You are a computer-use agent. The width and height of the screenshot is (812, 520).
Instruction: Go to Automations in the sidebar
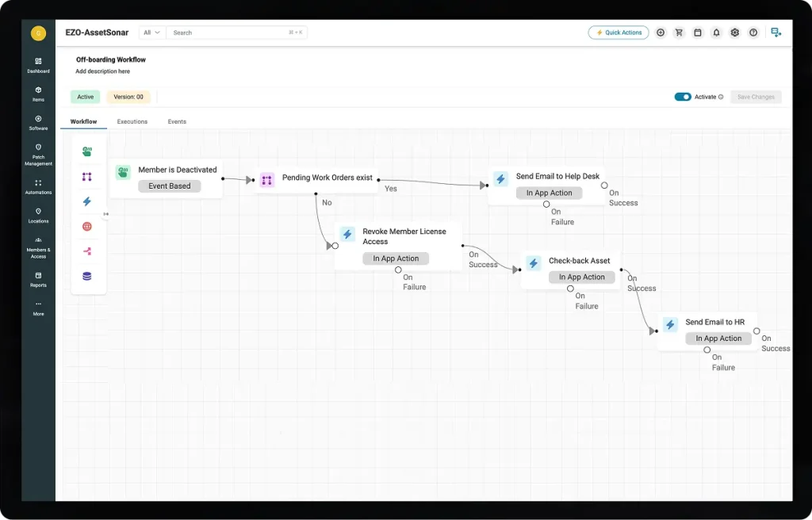pos(38,186)
